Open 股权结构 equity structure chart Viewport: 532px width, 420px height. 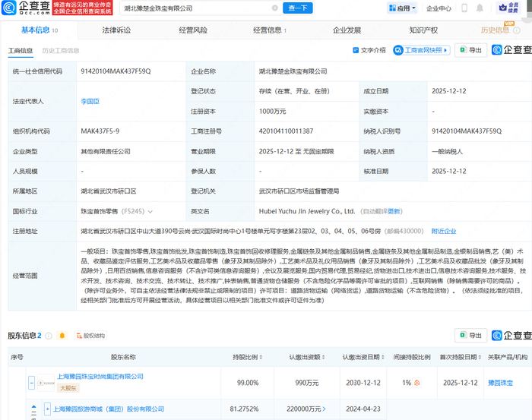point(90,335)
